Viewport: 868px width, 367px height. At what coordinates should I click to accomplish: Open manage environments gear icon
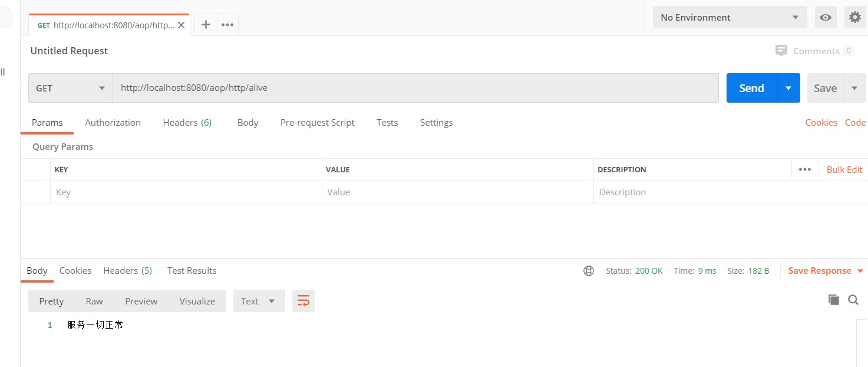point(854,18)
